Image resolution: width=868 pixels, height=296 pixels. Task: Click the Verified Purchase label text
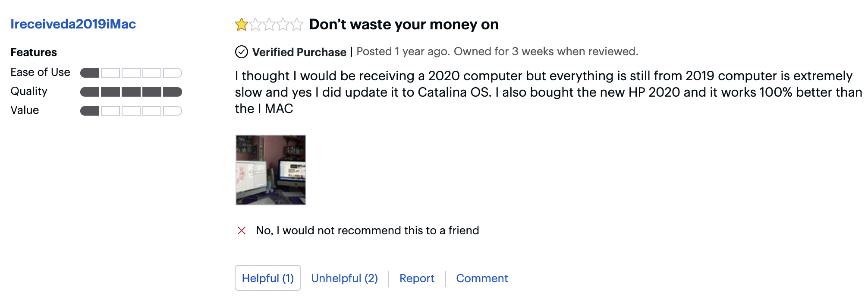click(299, 52)
